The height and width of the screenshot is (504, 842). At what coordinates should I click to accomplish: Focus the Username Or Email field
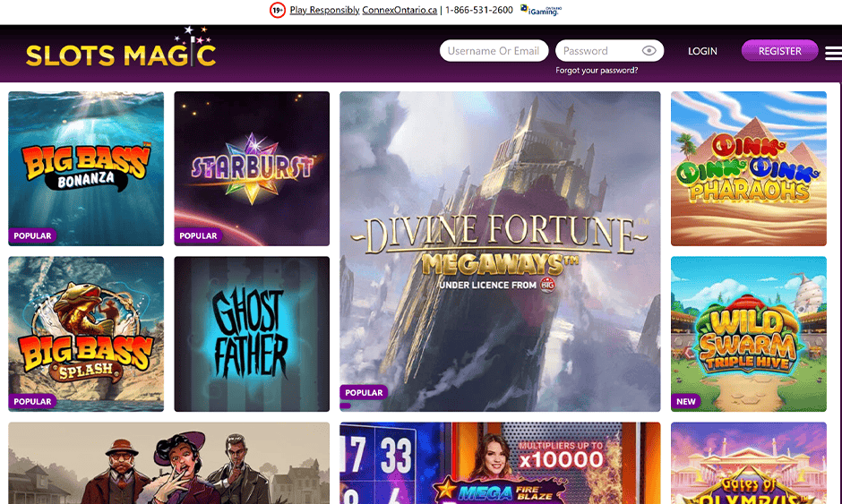point(494,51)
